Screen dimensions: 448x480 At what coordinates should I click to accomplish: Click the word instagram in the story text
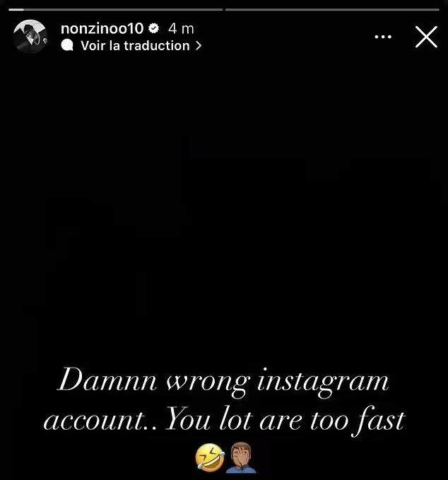[x=323, y=382]
